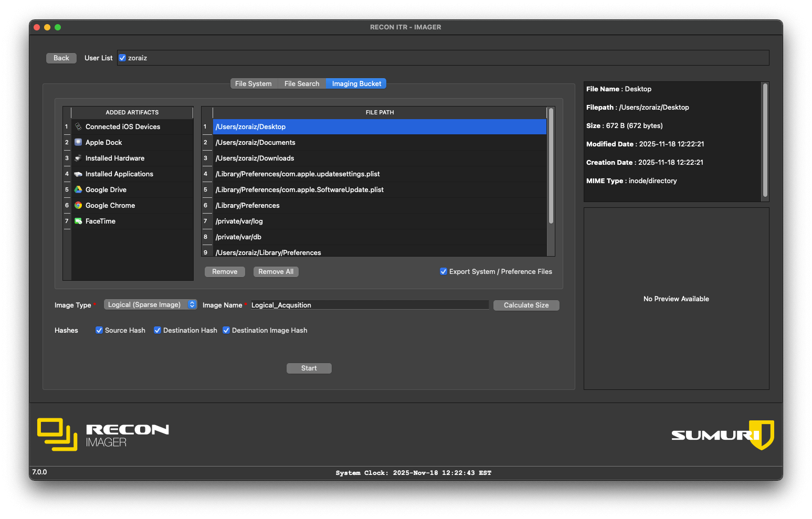Toggle Export System / Preference Files checkbox
Image resolution: width=812 pixels, height=519 pixels.
pos(444,271)
